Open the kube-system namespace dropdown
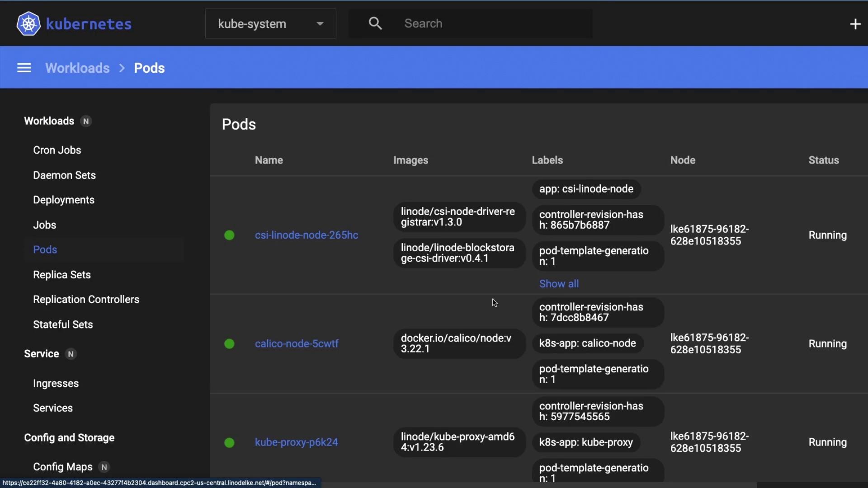The image size is (868, 488). (x=270, y=23)
